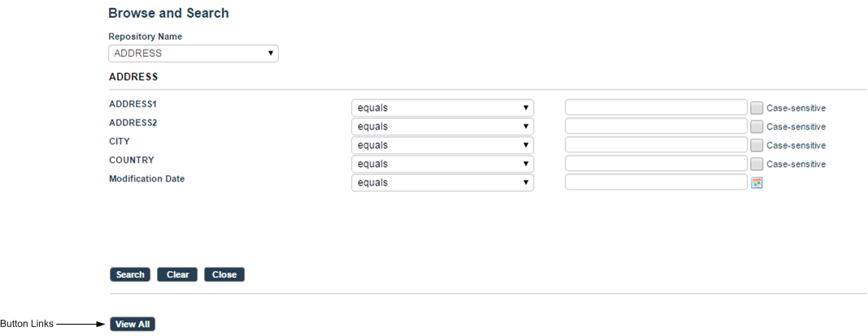Tick Case-sensitive box for COUNTRY
The image size is (868, 336).
click(x=757, y=164)
